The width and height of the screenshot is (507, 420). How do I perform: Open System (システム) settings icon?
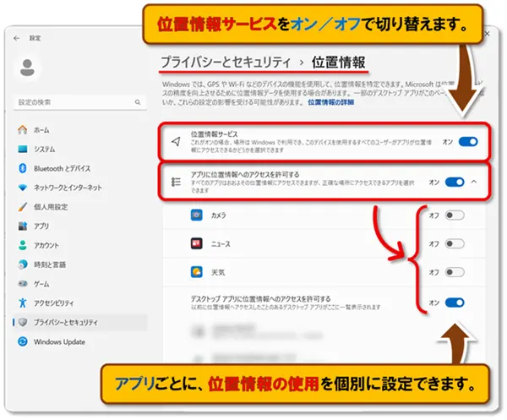[x=23, y=150]
